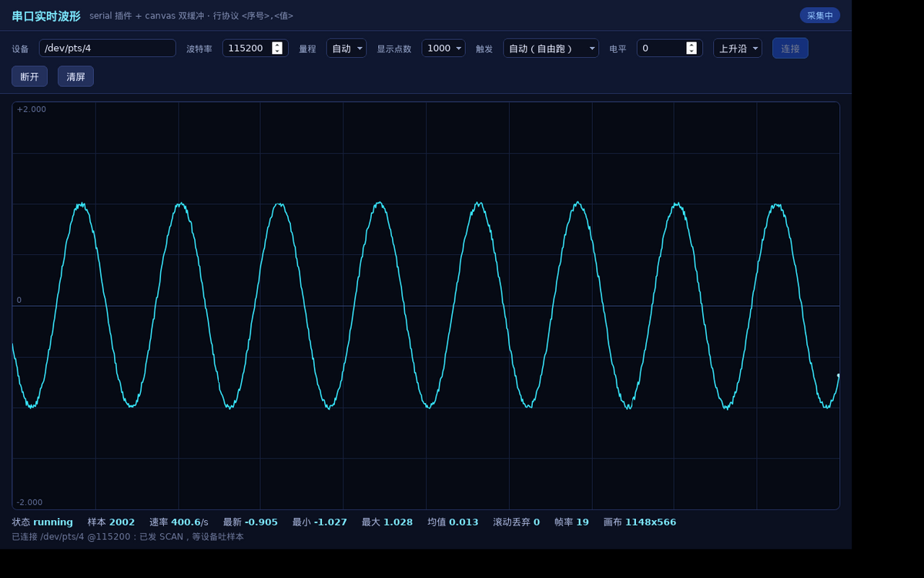The width and height of the screenshot is (924, 578).
Task: Decrease baud rate with the down stepper arrow
Action: [277, 52]
